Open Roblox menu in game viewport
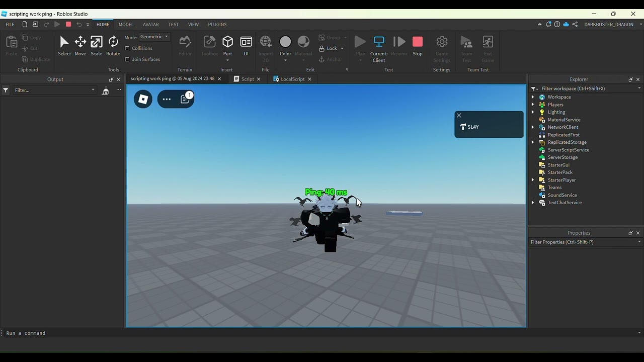The image size is (644, 362). coord(143,100)
